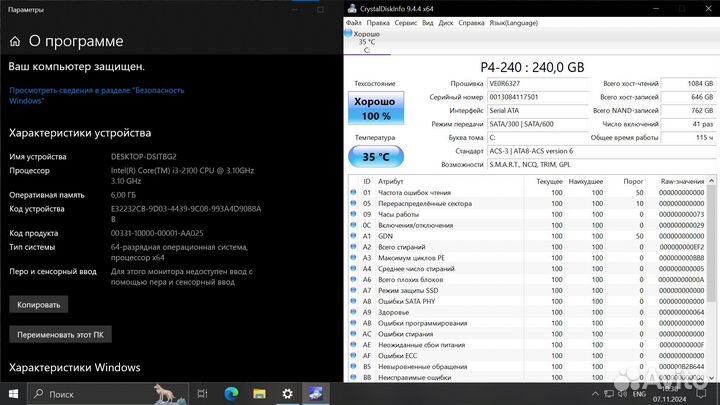Click status dot of attribute AF row
The height and width of the screenshot is (405, 720).
tap(353, 356)
